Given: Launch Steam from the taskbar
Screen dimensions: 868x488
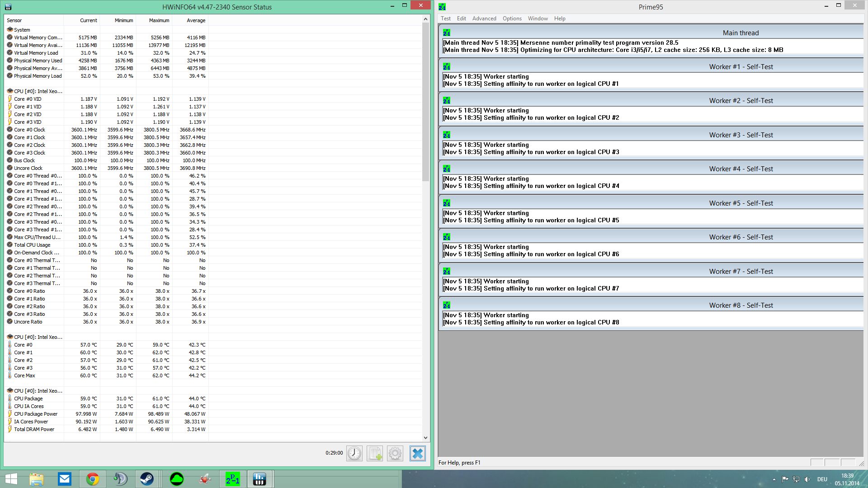Looking at the screenshot, I should point(146,479).
